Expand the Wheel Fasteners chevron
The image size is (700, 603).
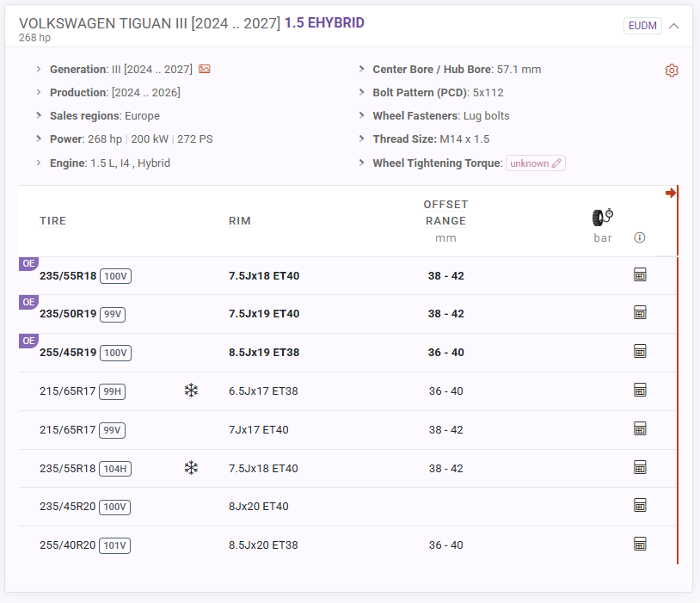[x=361, y=115]
